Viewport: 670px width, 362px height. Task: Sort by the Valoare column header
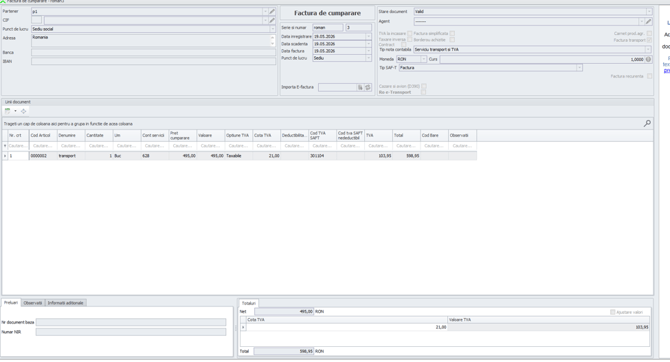pos(211,135)
